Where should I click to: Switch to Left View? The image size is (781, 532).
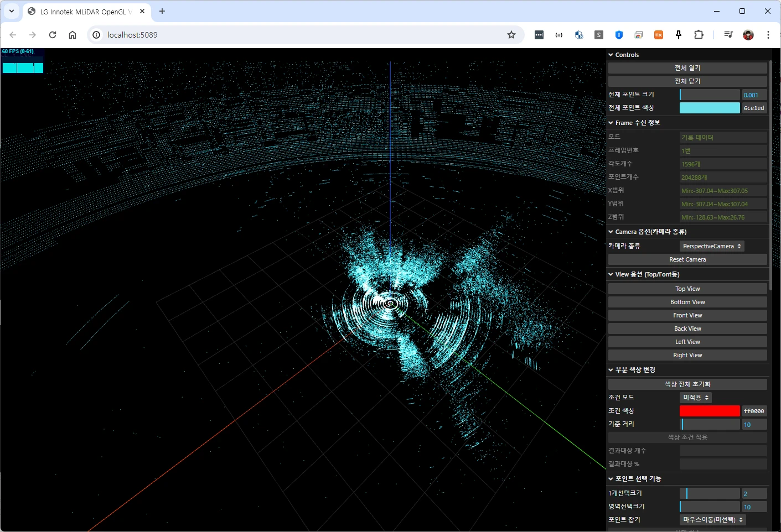(x=687, y=342)
